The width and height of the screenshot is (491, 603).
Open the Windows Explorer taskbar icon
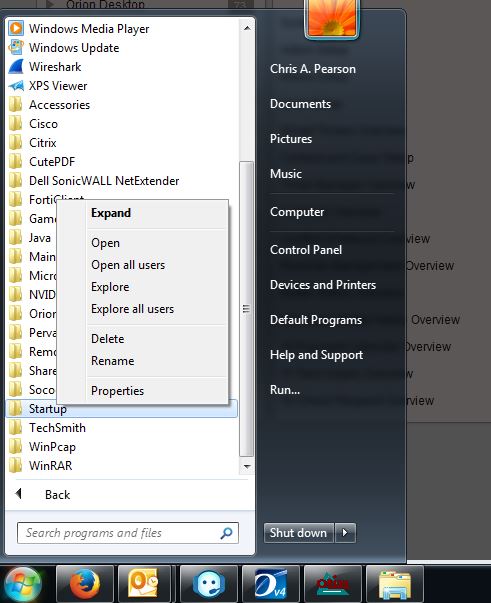point(394,584)
